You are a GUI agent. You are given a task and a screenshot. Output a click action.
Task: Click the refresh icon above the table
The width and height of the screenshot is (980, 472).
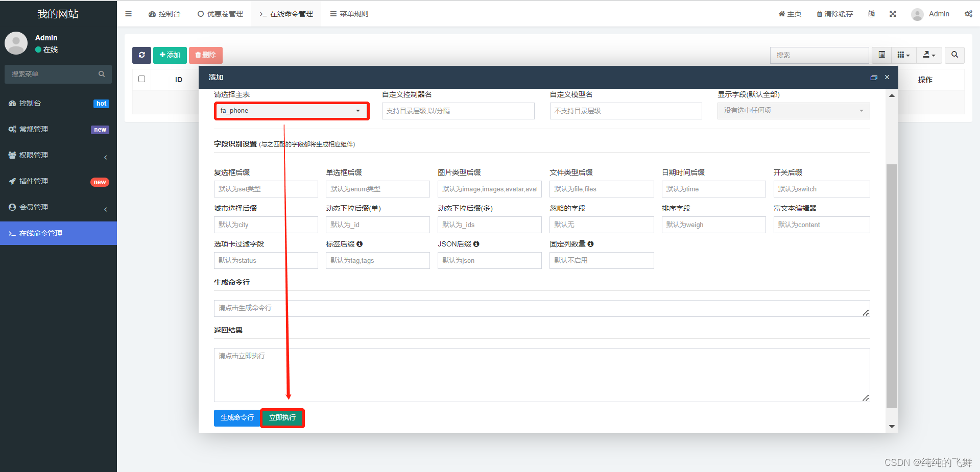point(141,55)
